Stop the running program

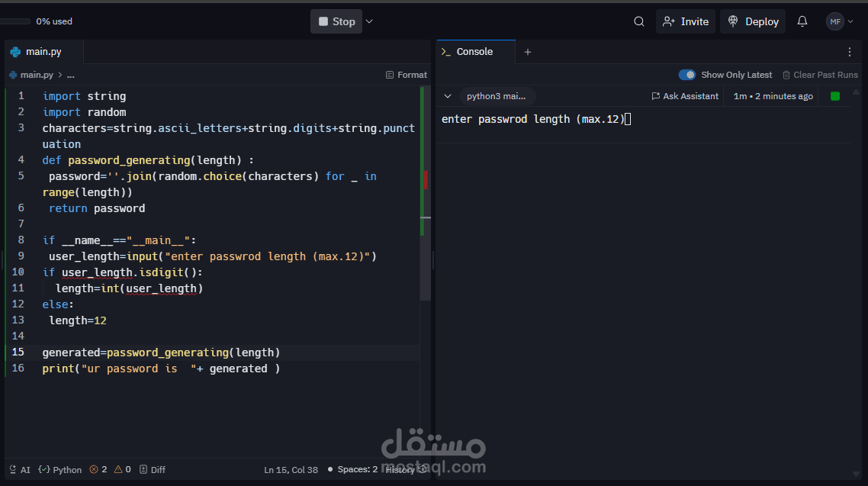click(x=336, y=21)
